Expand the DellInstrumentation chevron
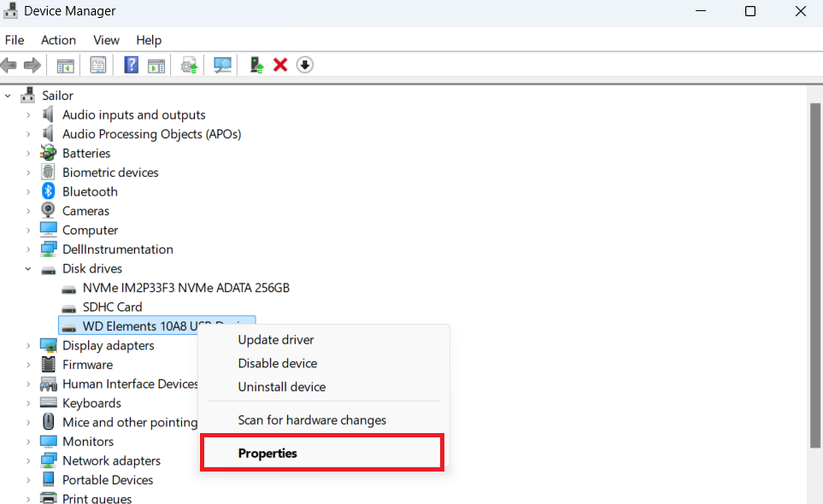 pos(28,249)
